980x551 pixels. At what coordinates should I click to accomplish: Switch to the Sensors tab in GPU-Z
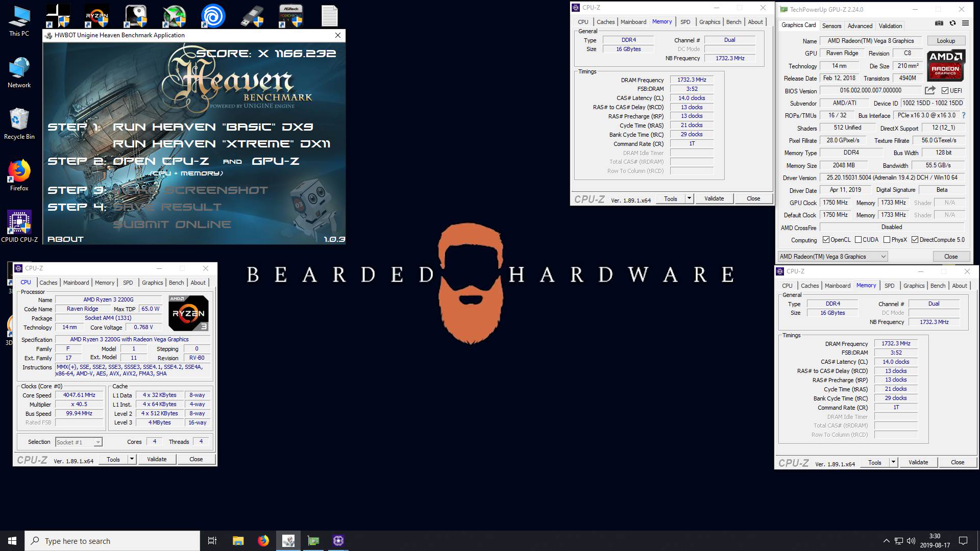point(831,26)
